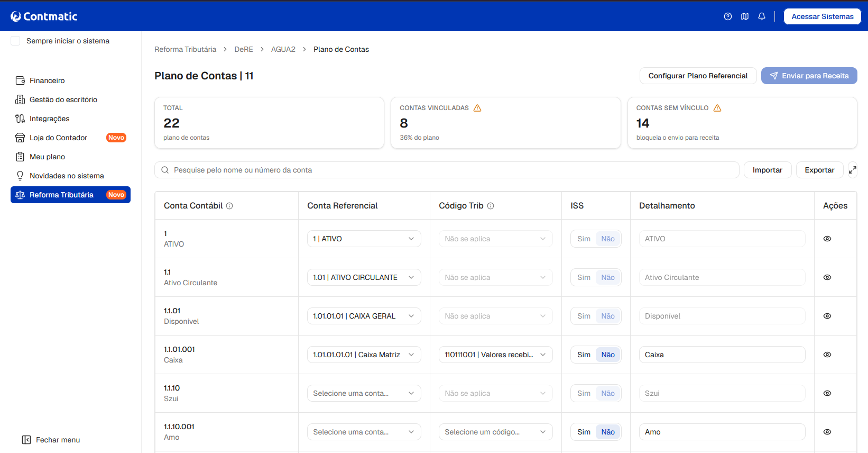Set ISS to Não for Amo row
The image size is (868, 453).
click(608, 432)
